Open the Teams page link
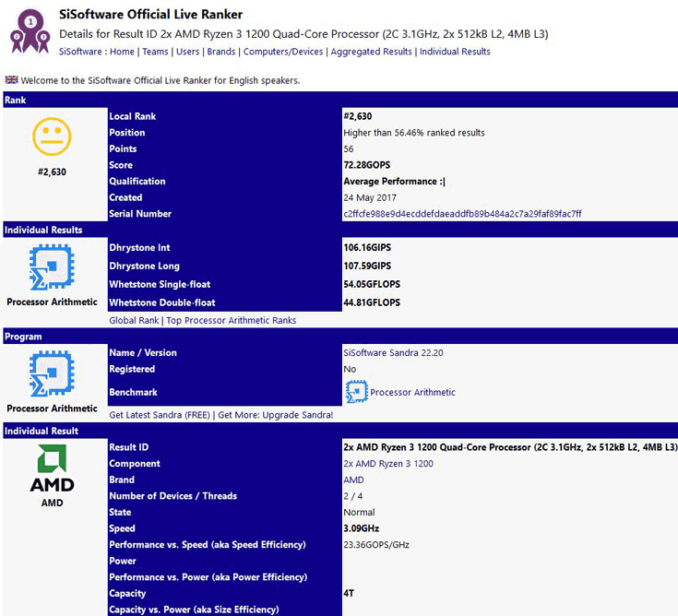This screenshot has width=678, height=616. (x=155, y=52)
